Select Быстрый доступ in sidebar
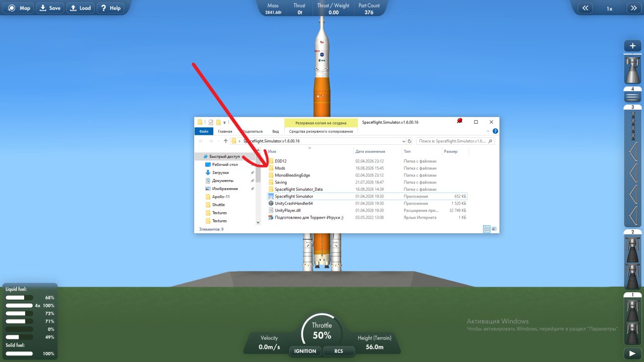644x362 pixels. tap(224, 156)
